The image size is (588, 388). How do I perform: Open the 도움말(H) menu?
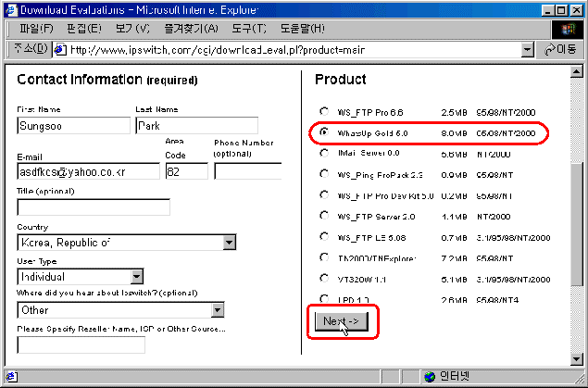point(302,29)
